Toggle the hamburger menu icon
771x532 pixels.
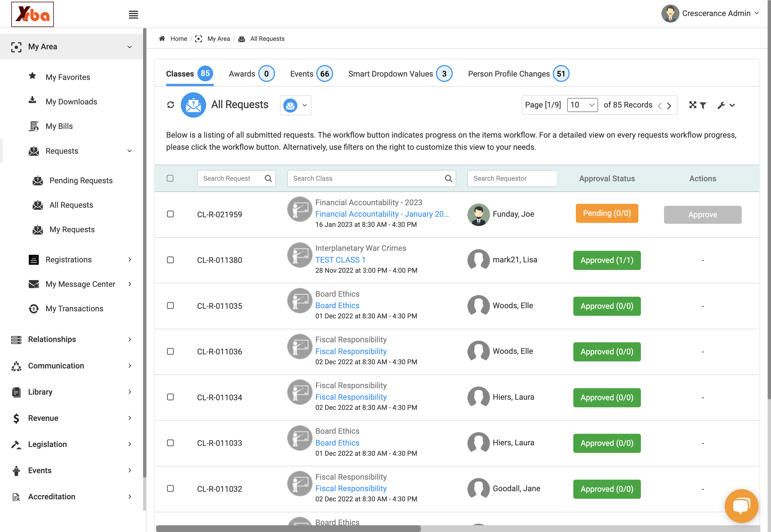pos(133,15)
